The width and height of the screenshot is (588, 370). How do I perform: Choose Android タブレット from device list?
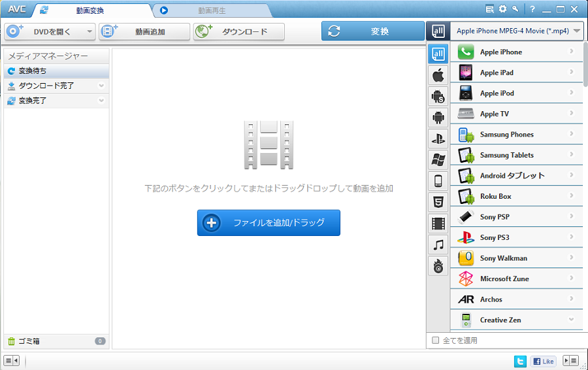(x=516, y=176)
